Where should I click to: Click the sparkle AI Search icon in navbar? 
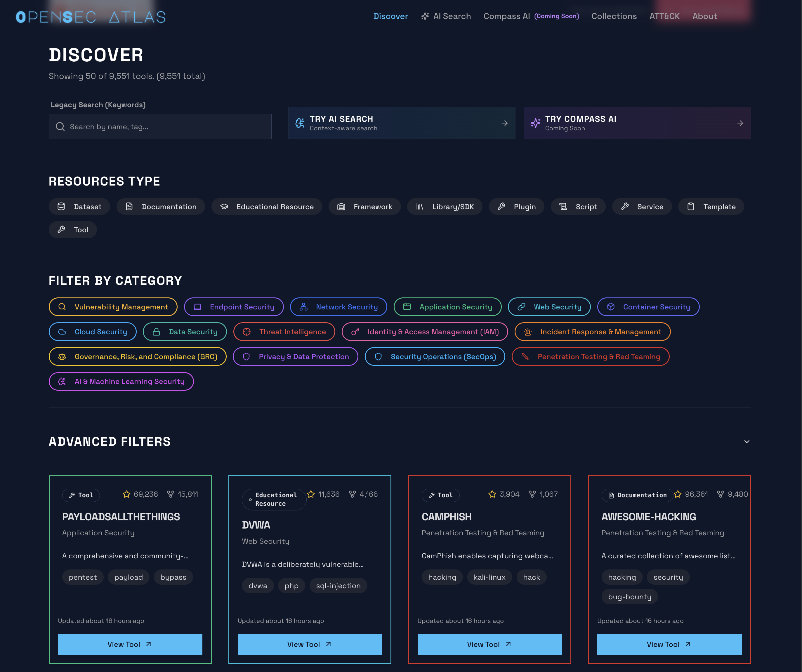point(425,16)
